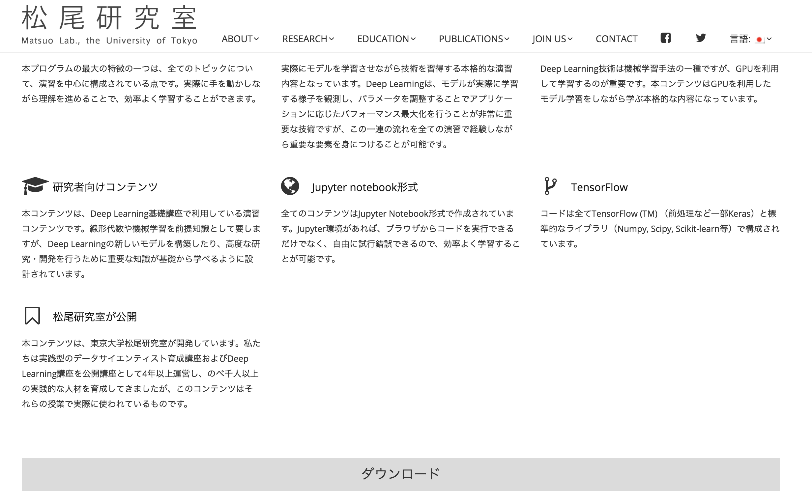Open the Facebook page icon
Image resolution: width=812 pixels, height=504 pixels.
(x=665, y=38)
